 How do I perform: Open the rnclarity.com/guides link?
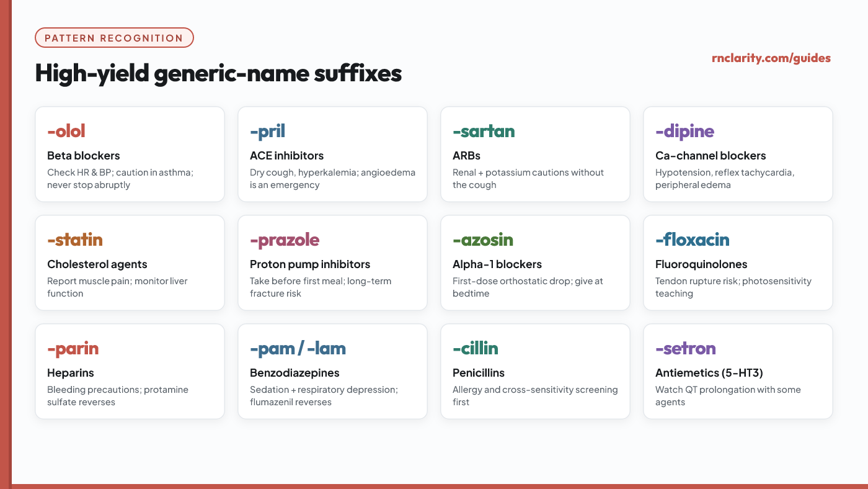coord(771,58)
